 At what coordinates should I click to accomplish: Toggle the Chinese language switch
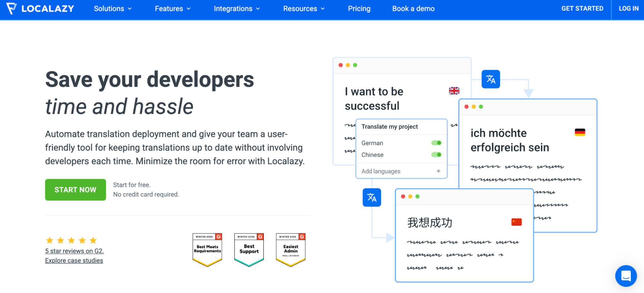coord(436,155)
